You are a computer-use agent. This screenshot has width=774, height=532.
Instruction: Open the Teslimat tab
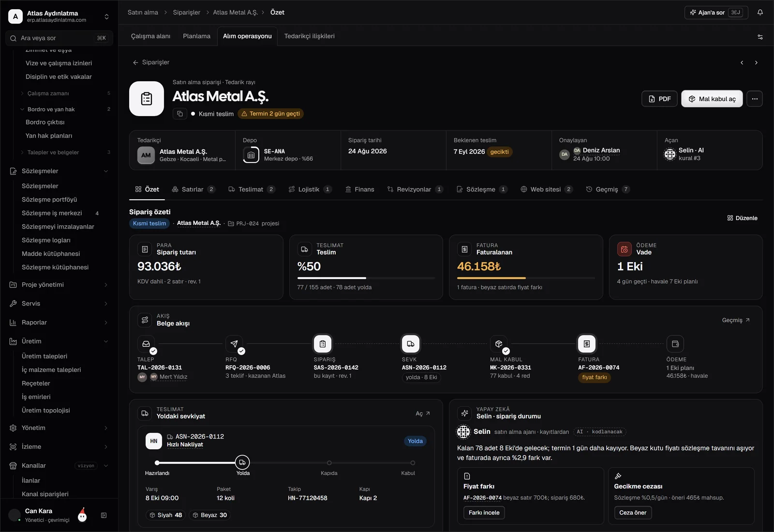tap(252, 190)
